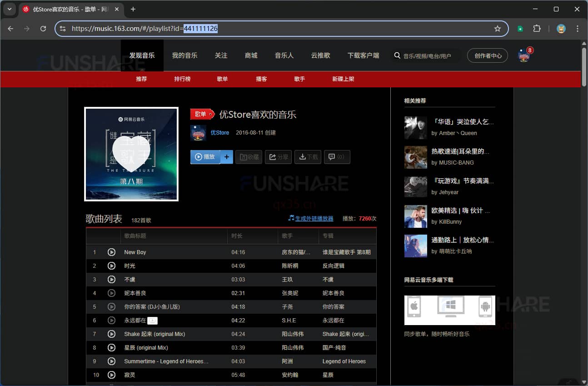The image size is (588, 386).
Task: Open the user avatar with notification badge
Action: tap(523, 55)
